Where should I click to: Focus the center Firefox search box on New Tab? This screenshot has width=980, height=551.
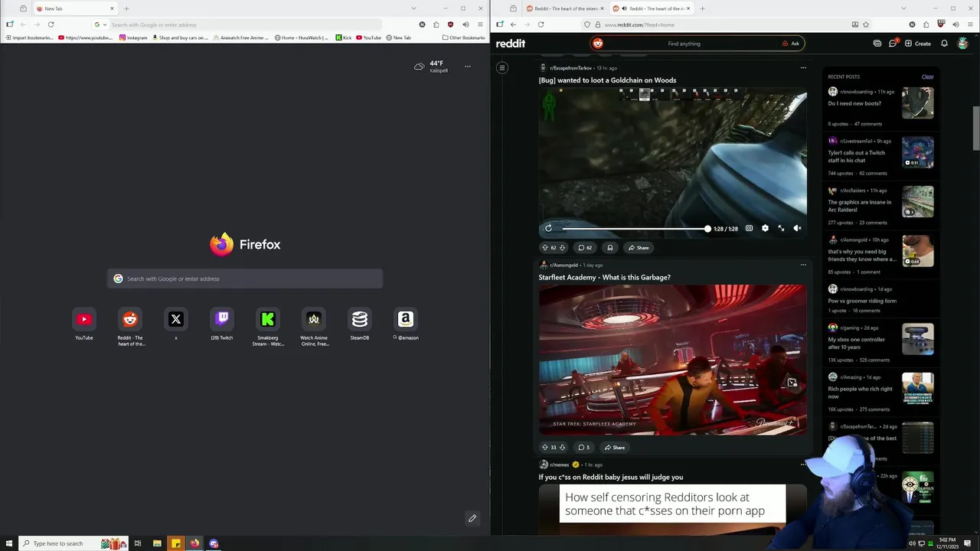coord(245,279)
